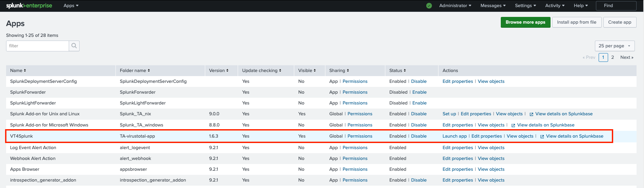Image resolution: width=644 pixels, height=188 pixels.
Task: Click version 9.0.0 cell
Action: tap(214, 114)
